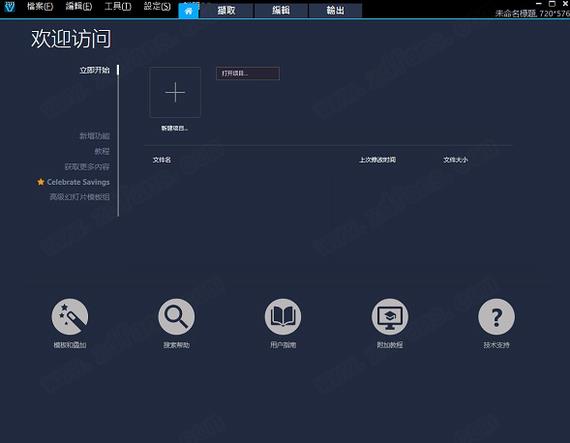
Task: Click the 打开项目... open project button
Action: 248,73
